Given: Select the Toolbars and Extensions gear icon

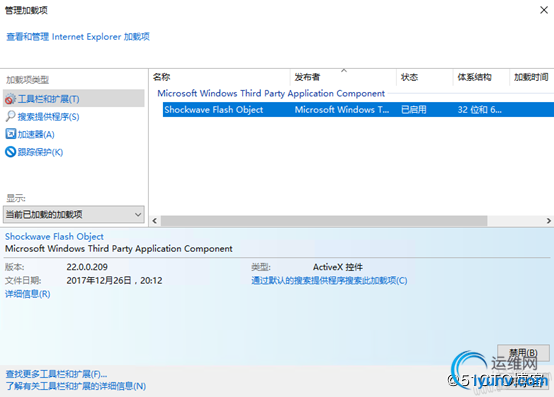Looking at the screenshot, I should pos(10,99).
